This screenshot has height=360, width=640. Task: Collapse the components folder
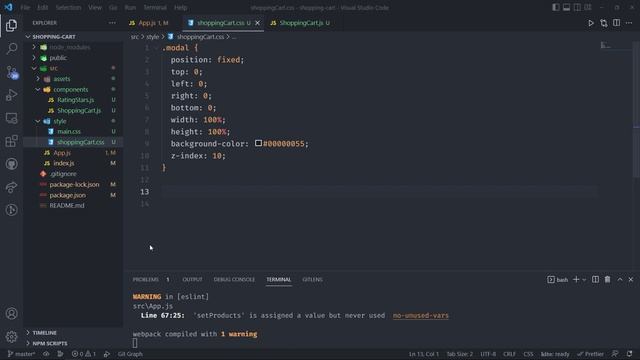38,89
